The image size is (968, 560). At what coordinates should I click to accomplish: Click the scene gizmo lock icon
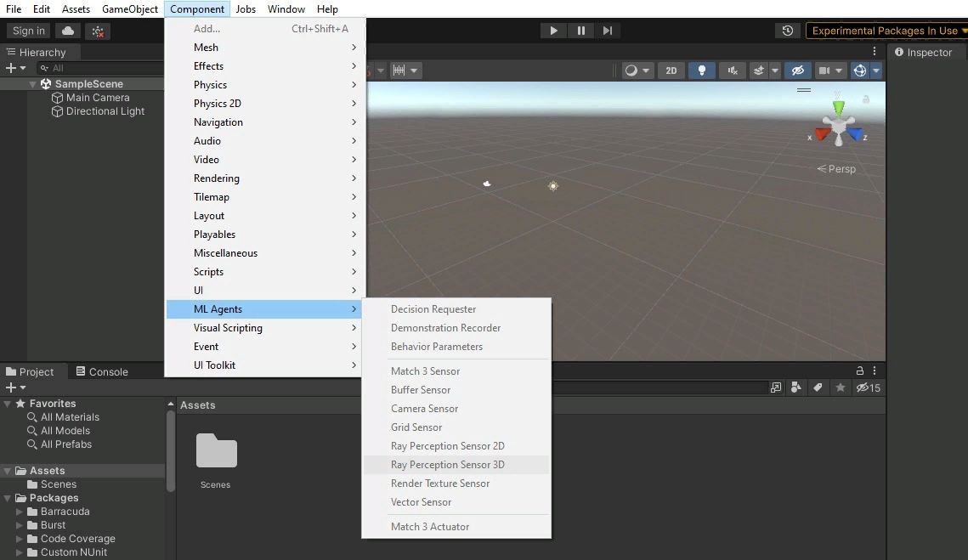(x=866, y=99)
